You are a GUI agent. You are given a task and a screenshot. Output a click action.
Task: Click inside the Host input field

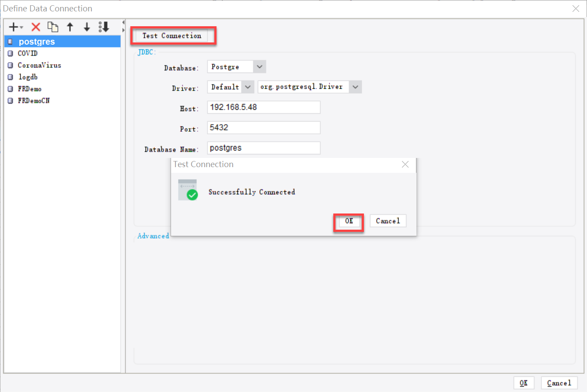point(263,107)
